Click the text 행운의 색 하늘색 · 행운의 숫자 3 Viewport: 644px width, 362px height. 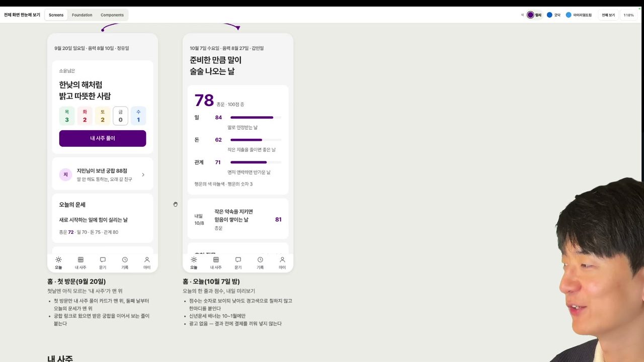click(x=223, y=184)
